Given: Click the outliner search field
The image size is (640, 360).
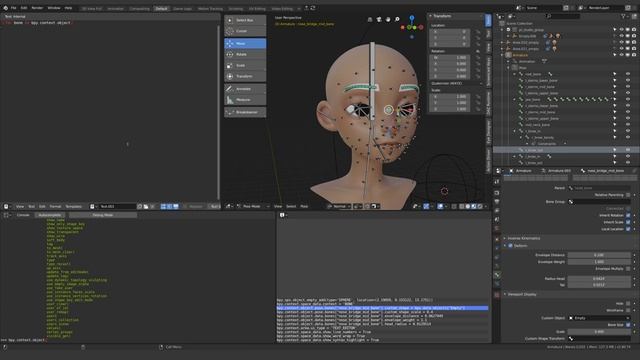Looking at the screenshot, I should pos(563,16).
